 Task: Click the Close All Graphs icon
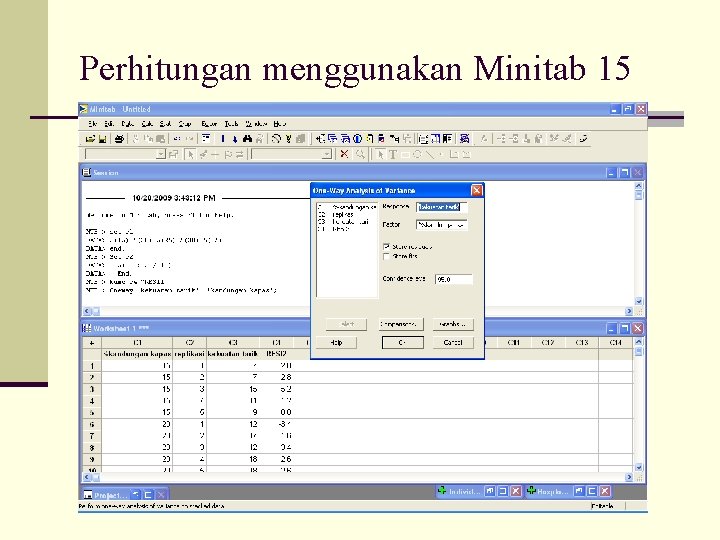click(464, 139)
